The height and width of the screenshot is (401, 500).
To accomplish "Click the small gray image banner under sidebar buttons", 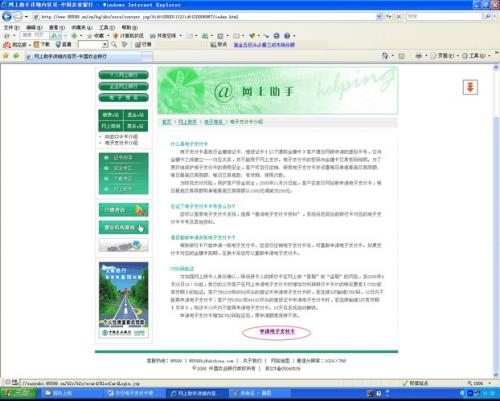I will 124,246.
